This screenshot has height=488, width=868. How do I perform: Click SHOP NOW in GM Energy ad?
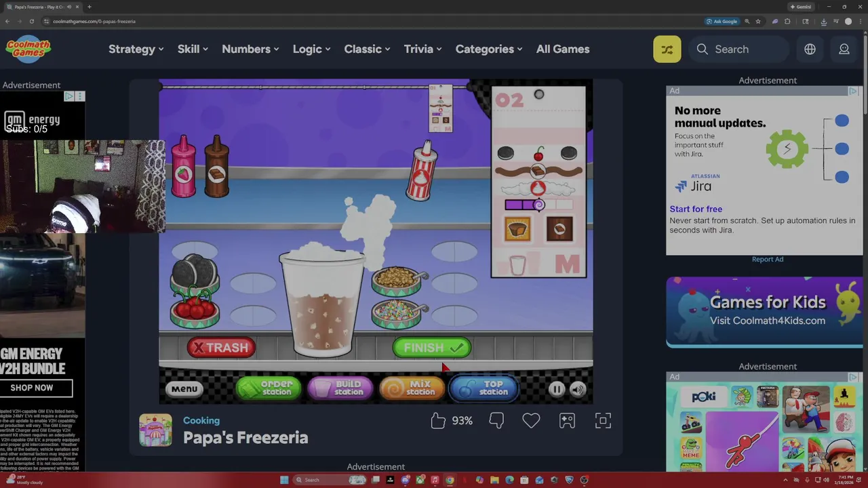click(x=31, y=388)
